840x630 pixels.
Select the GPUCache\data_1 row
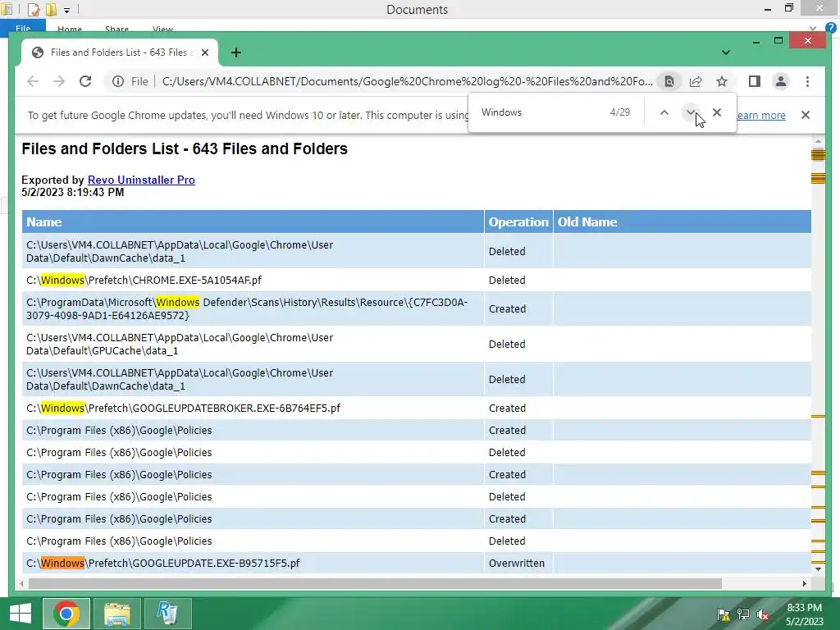coord(416,344)
